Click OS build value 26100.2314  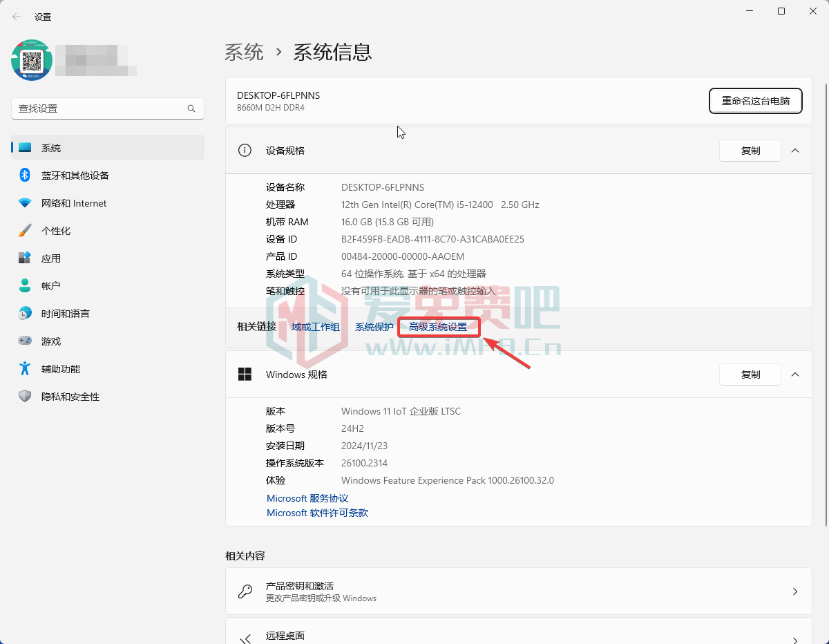click(364, 463)
